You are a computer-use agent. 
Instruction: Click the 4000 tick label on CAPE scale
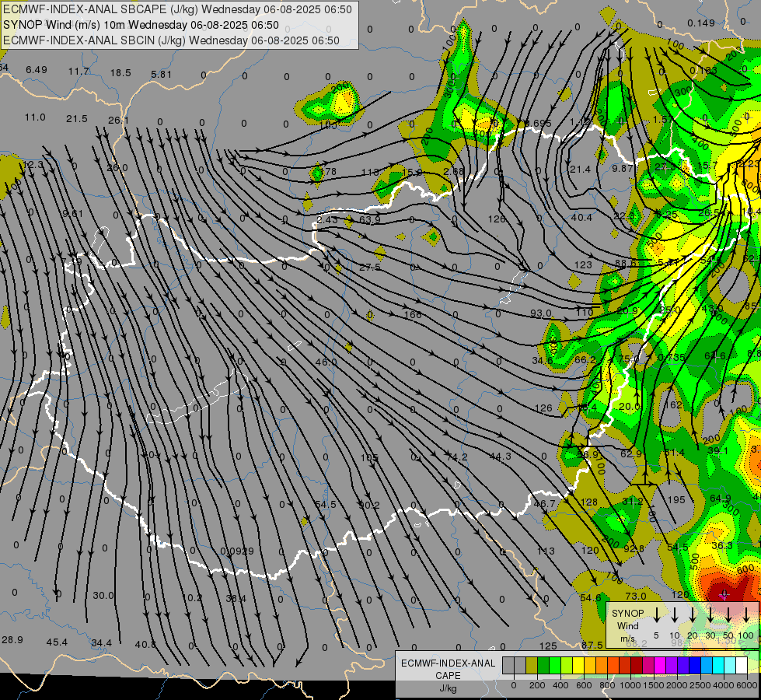pos(724,685)
